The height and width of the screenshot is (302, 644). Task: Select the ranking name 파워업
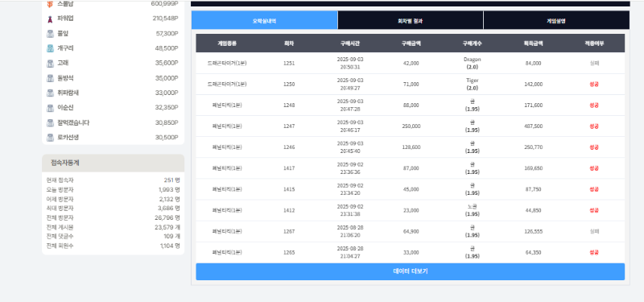[65, 19]
